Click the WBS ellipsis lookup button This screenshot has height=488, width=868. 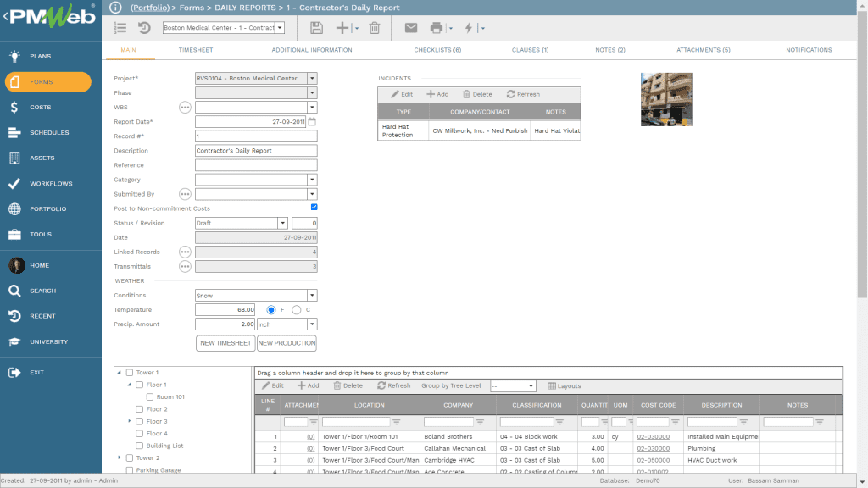(185, 108)
